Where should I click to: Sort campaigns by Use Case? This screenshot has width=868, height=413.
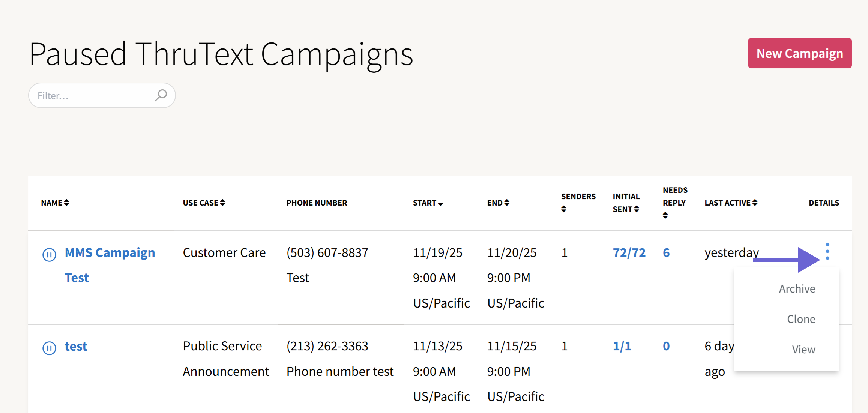(x=204, y=203)
